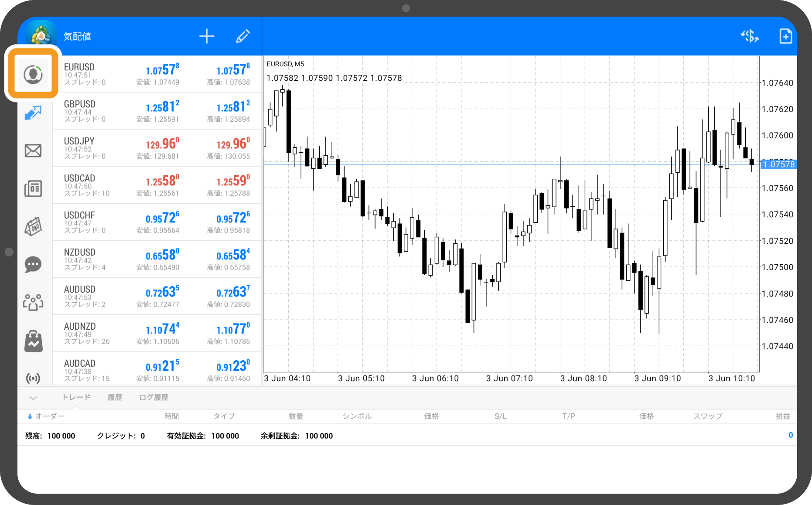Add a symbol with plus icon
The image size is (812, 505).
207,36
